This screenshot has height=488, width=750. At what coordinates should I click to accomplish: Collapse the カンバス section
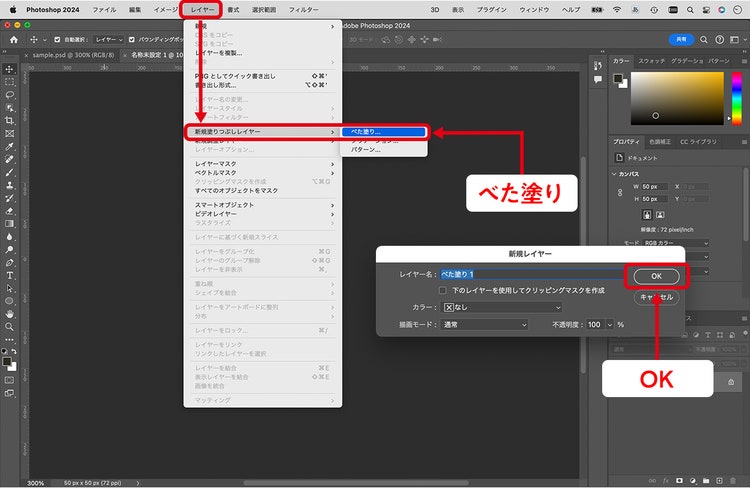[x=614, y=174]
